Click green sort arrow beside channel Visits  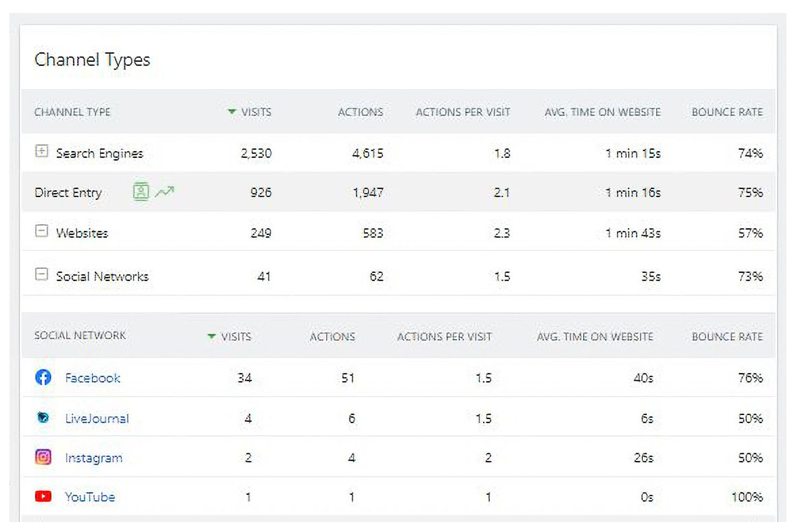(x=232, y=111)
